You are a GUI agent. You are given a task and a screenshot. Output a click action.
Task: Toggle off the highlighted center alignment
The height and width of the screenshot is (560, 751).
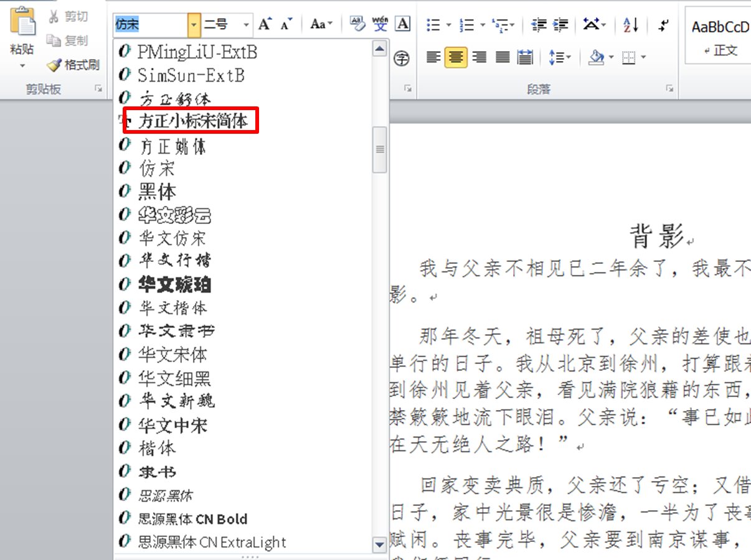pyautogui.click(x=455, y=57)
